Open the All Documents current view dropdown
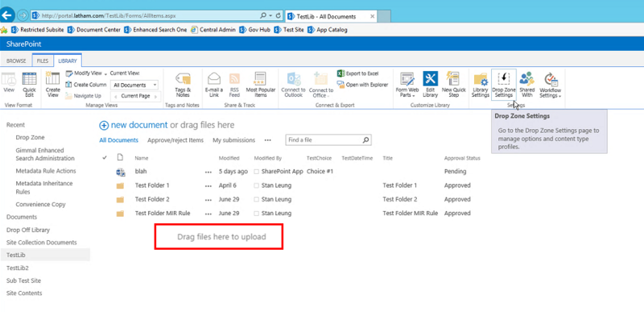This screenshot has width=644, height=312. tap(134, 85)
